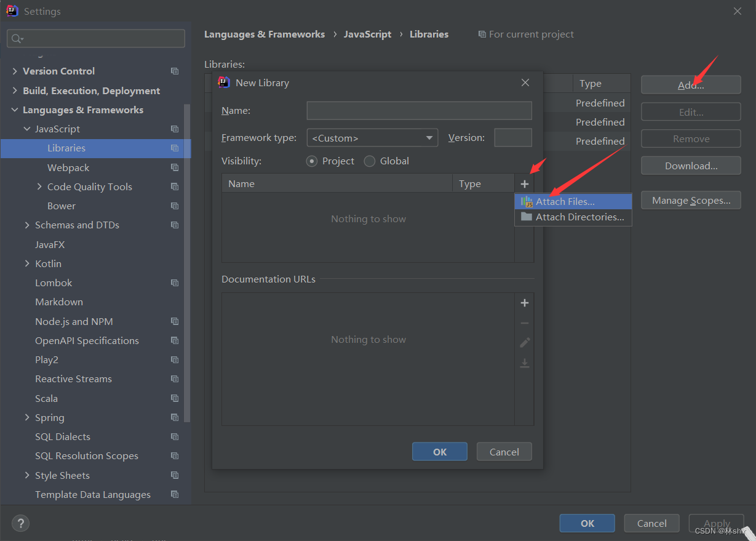Sort by Type column in New Library table
The image size is (756, 541).
483,183
